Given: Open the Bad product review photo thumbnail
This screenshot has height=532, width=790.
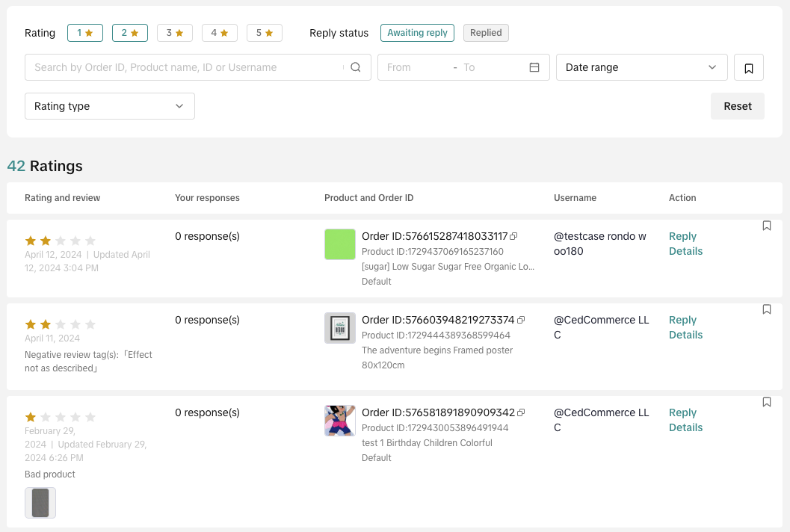Looking at the screenshot, I should point(40,503).
